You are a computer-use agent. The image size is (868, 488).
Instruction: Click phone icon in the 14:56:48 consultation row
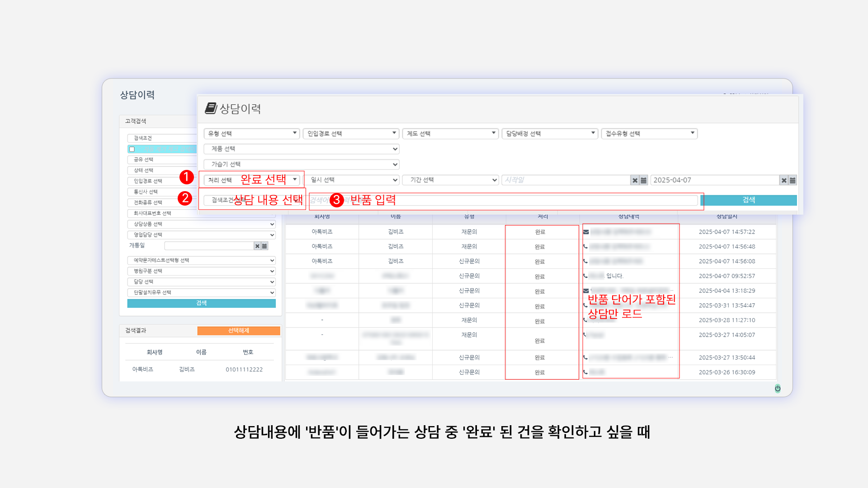585,247
